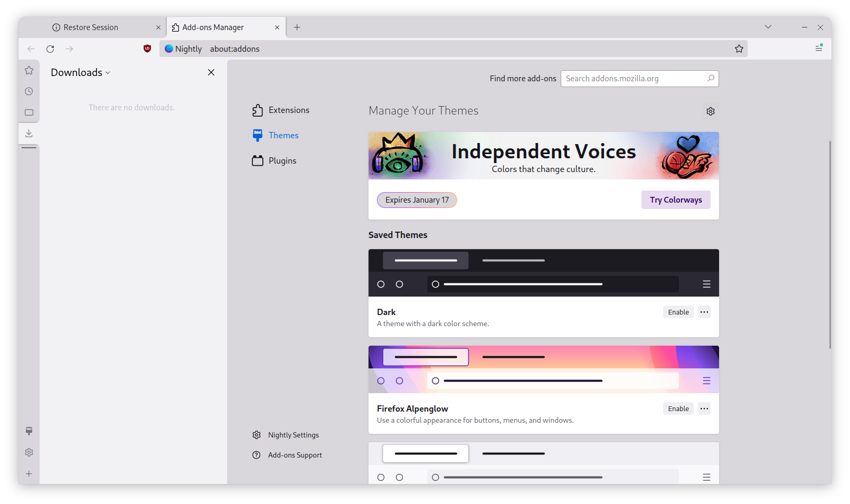This screenshot has width=850, height=504.
Task: Open the Bookmarks sidebar star icon
Action: pyautogui.click(x=29, y=70)
